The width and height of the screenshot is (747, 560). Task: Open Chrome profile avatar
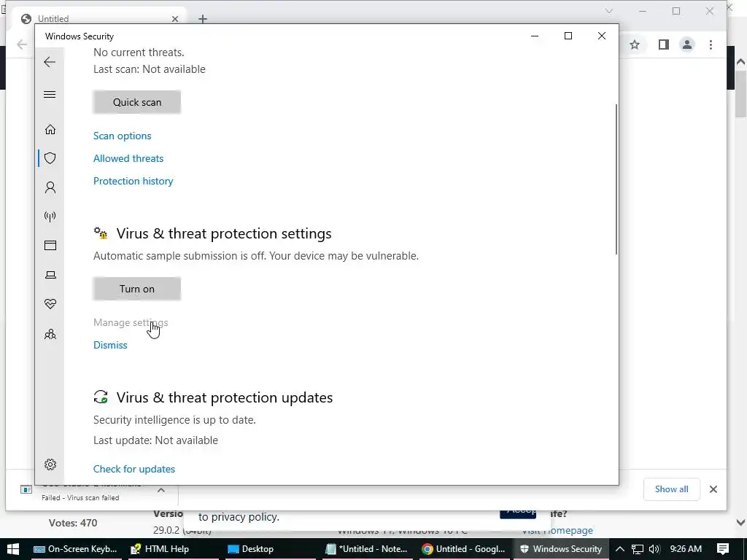pyautogui.click(x=687, y=44)
